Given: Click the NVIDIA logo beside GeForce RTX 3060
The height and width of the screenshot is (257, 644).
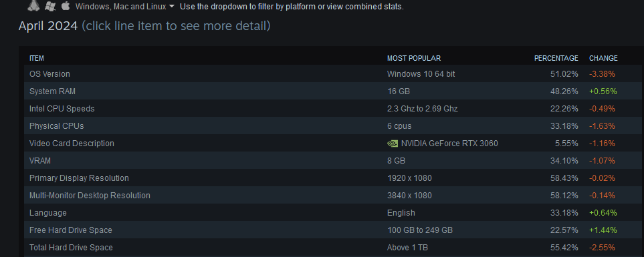Looking at the screenshot, I should pos(393,144).
